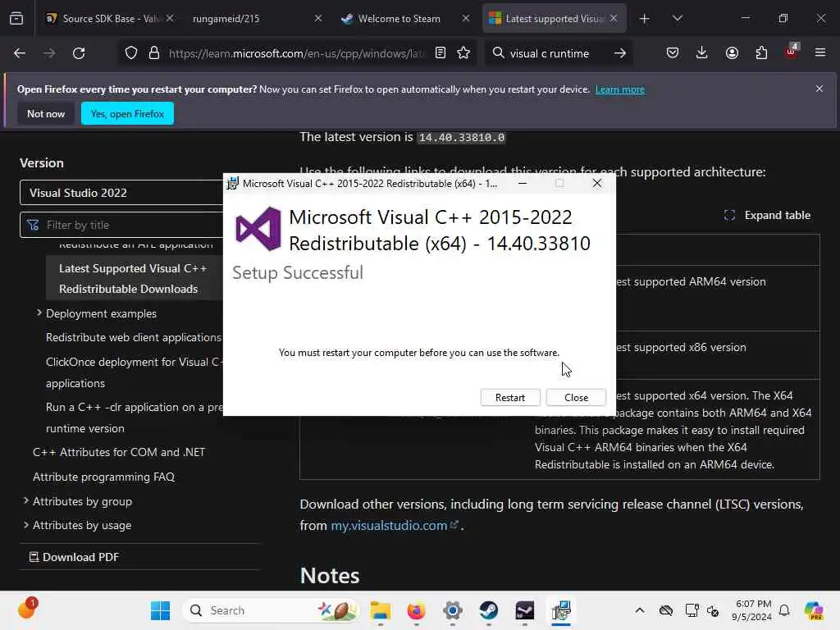Screen dimensions: 840x630
Task: Click the Download PDF button
Action: coord(74,557)
